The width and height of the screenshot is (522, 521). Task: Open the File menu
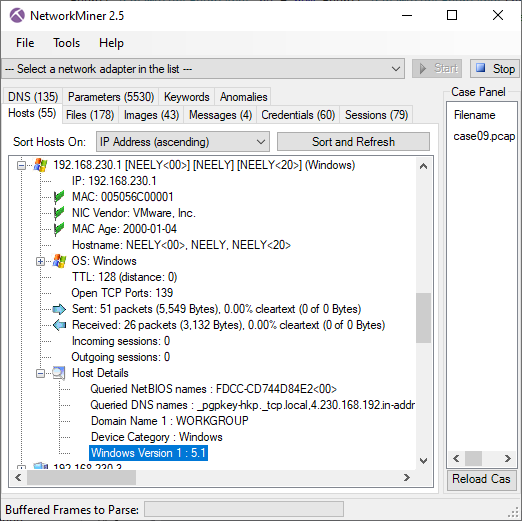25,43
